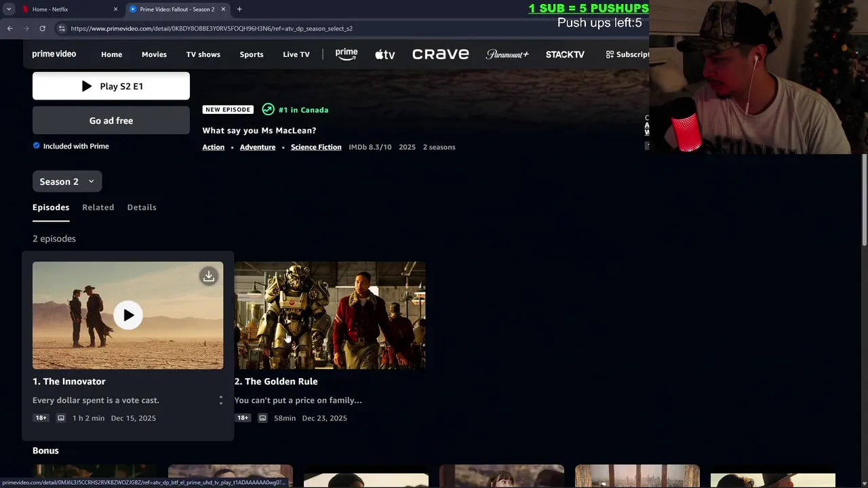Click the 18+ rating badge for The Golden Rule

[243, 418]
